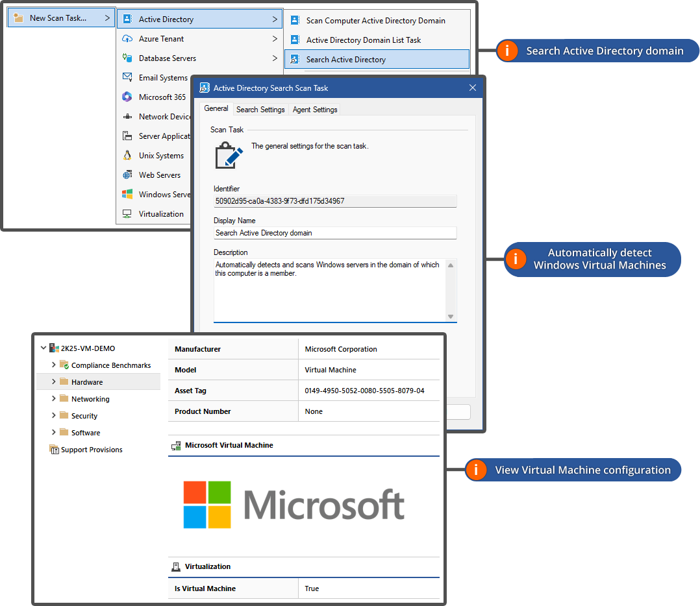This screenshot has height=606, width=700.
Task: Click the Description scrollbar down arrow
Action: click(x=451, y=316)
